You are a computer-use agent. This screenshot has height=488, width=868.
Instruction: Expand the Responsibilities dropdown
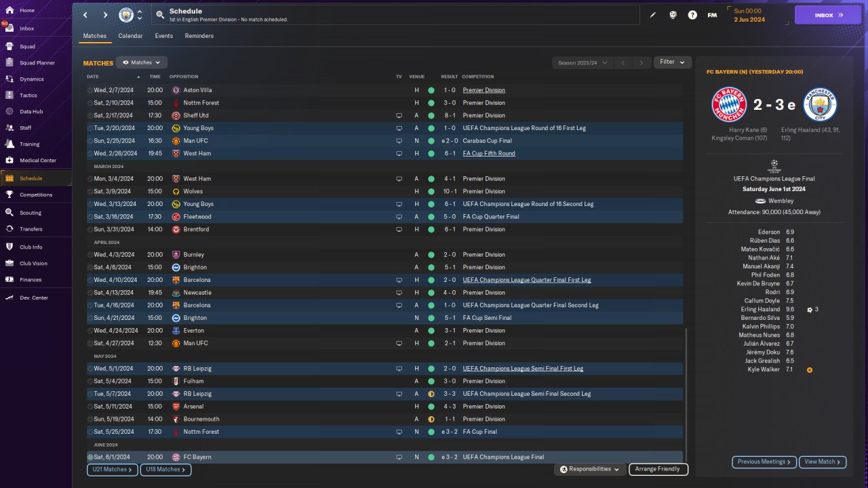click(589, 469)
